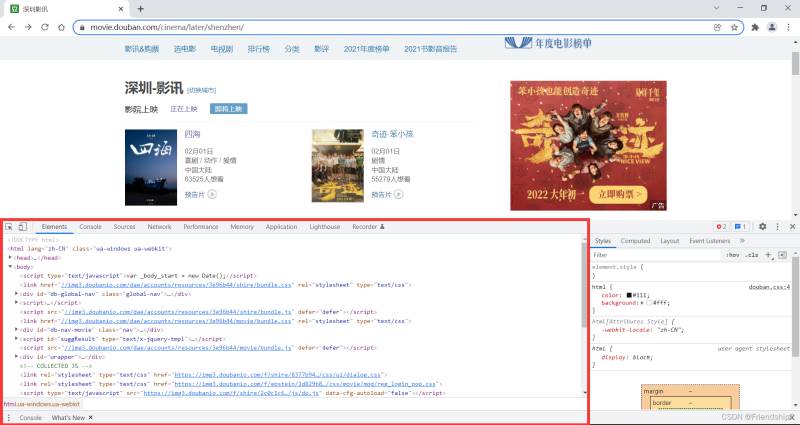
Task: Open the douban.css:4 source link
Action: [769, 287]
